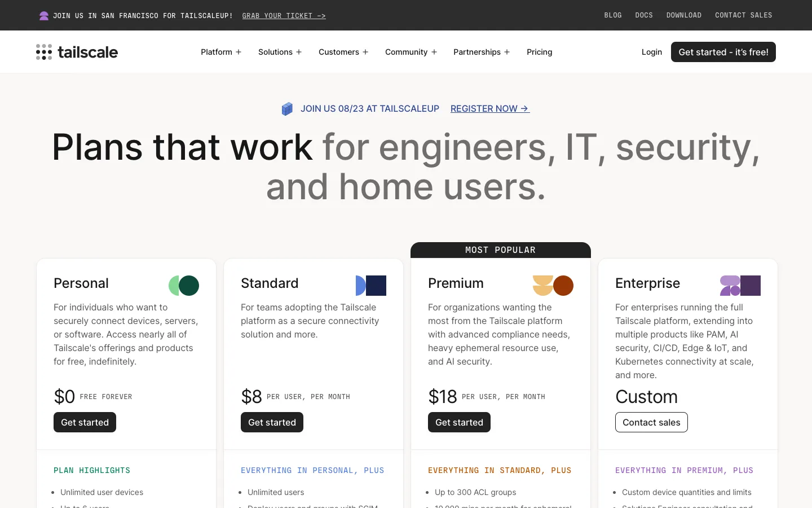Click the Unlimited users bullet
This screenshot has width=812, height=508.
click(276, 492)
